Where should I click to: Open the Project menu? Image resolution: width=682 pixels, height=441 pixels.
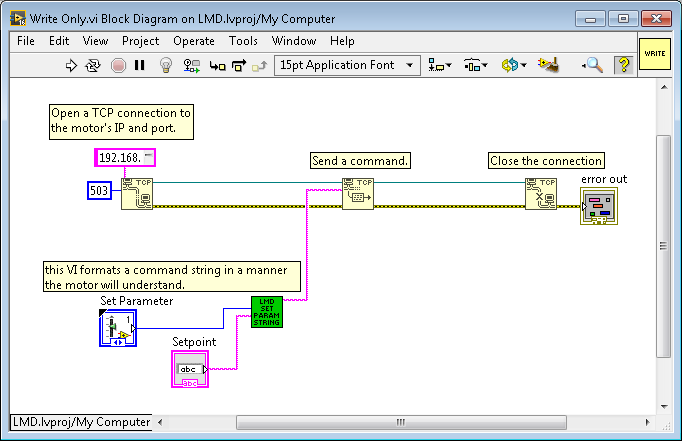tap(140, 41)
